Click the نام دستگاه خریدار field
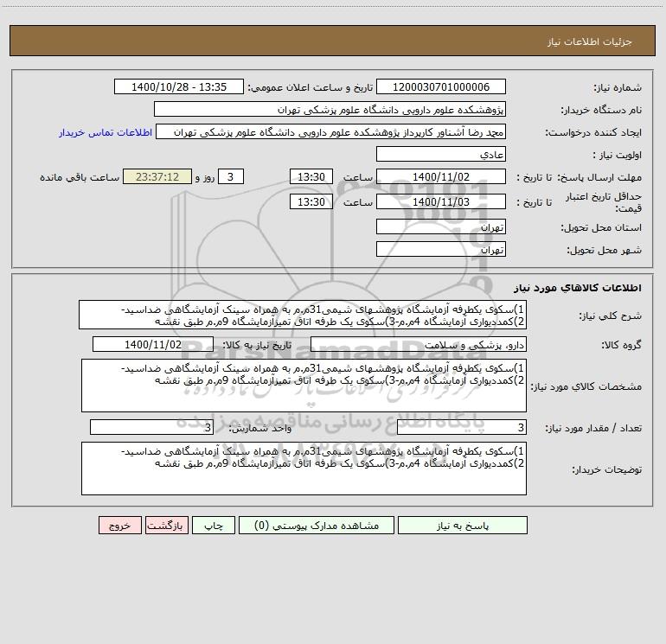The width and height of the screenshot is (666, 644). point(330,109)
